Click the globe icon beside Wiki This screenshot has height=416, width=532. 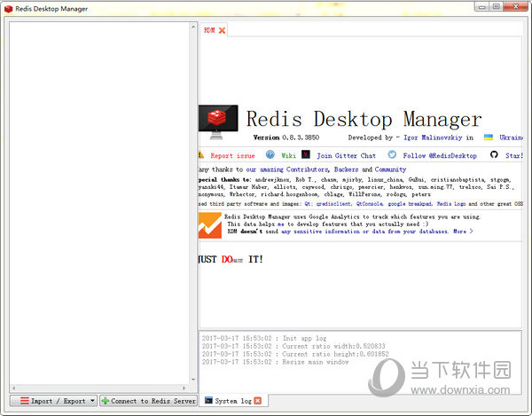[270, 154]
